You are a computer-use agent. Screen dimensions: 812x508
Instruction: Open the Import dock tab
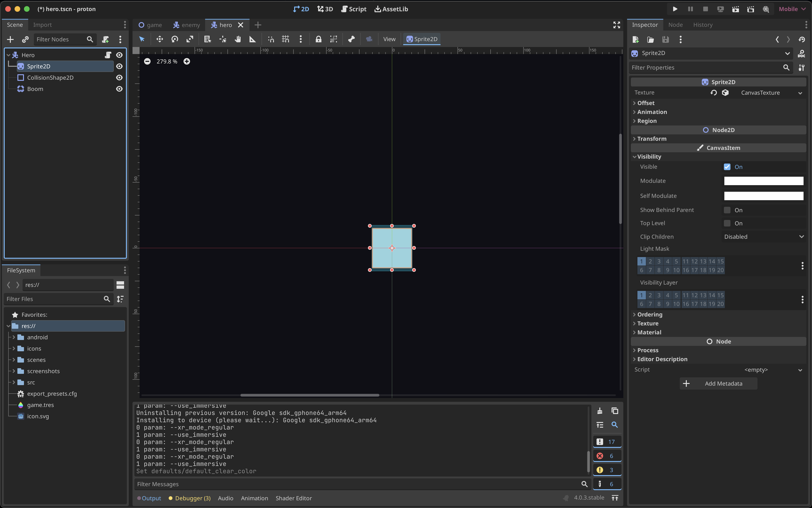coord(42,25)
